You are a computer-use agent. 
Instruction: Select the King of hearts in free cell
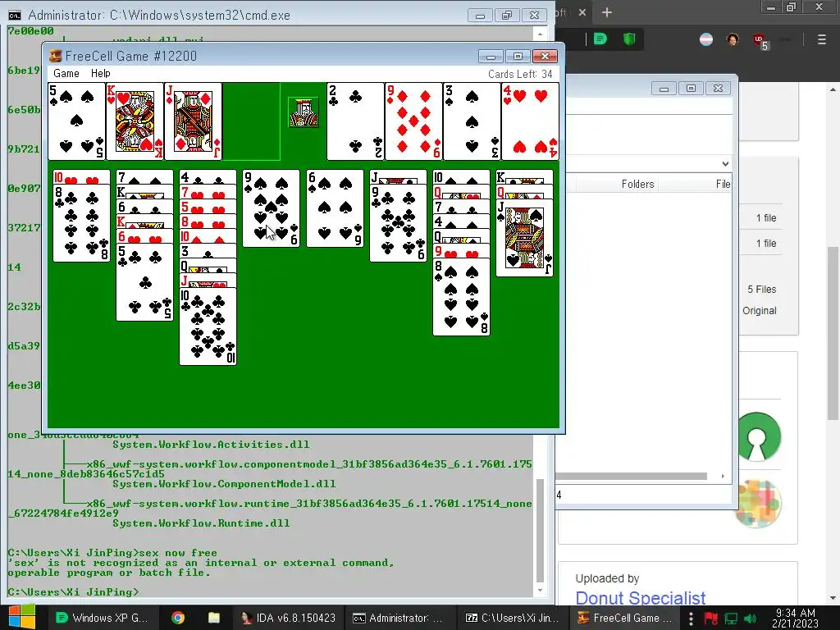point(135,121)
